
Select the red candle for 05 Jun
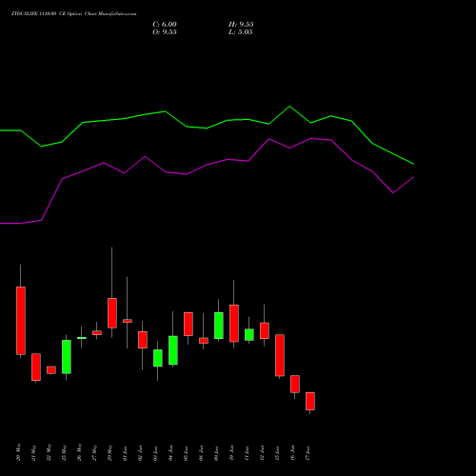point(188,324)
